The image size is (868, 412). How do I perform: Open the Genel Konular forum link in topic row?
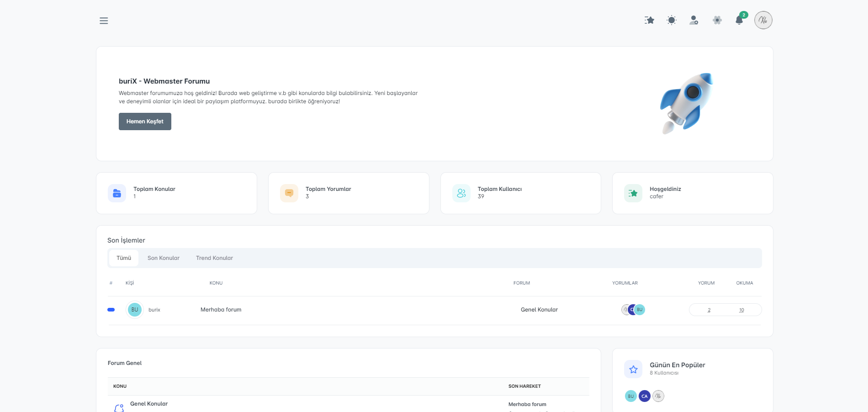[x=539, y=310]
